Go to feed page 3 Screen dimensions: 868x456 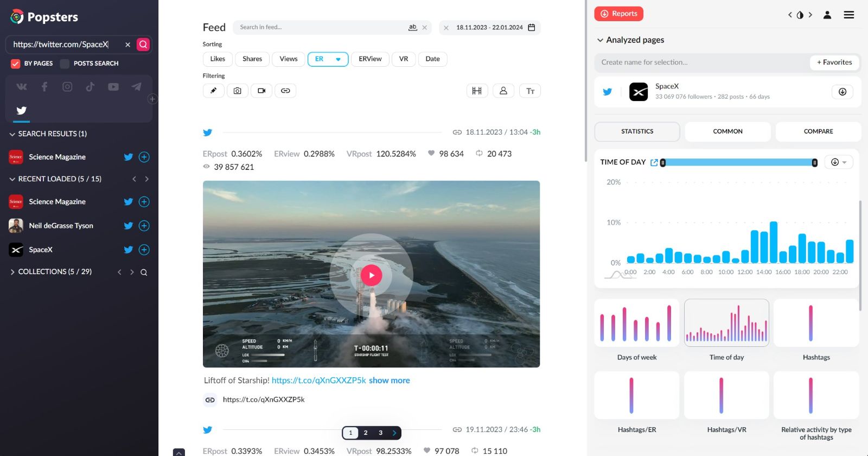(x=381, y=433)
